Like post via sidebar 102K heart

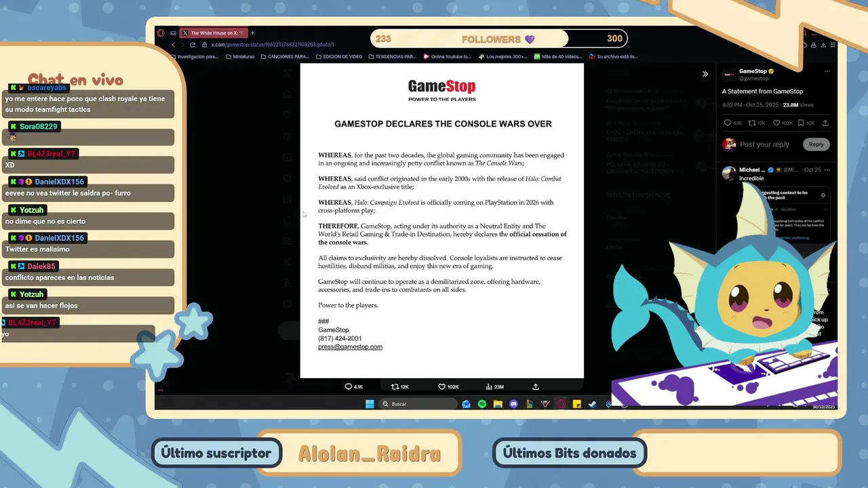pos(776,123)
